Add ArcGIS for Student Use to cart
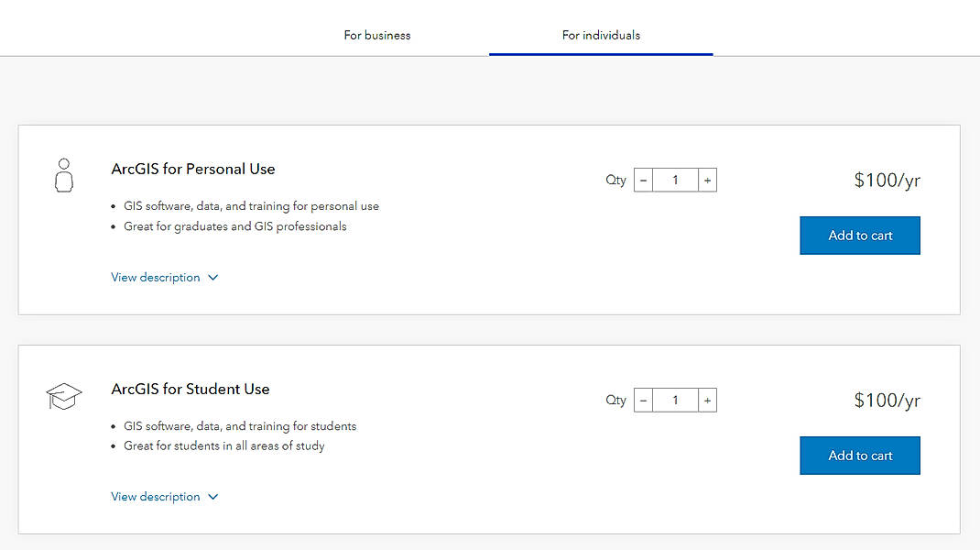This screenshot has width=980, height=550. tap(860, 456)
